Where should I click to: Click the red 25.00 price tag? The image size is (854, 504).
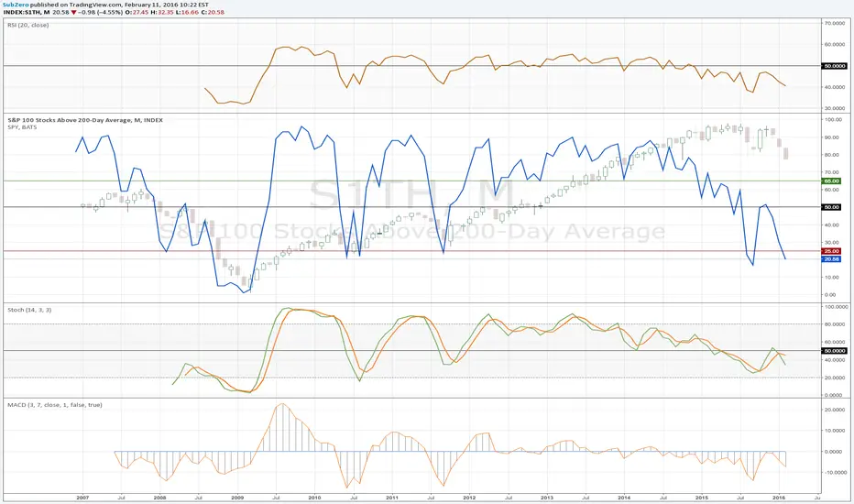click(831, 251)
